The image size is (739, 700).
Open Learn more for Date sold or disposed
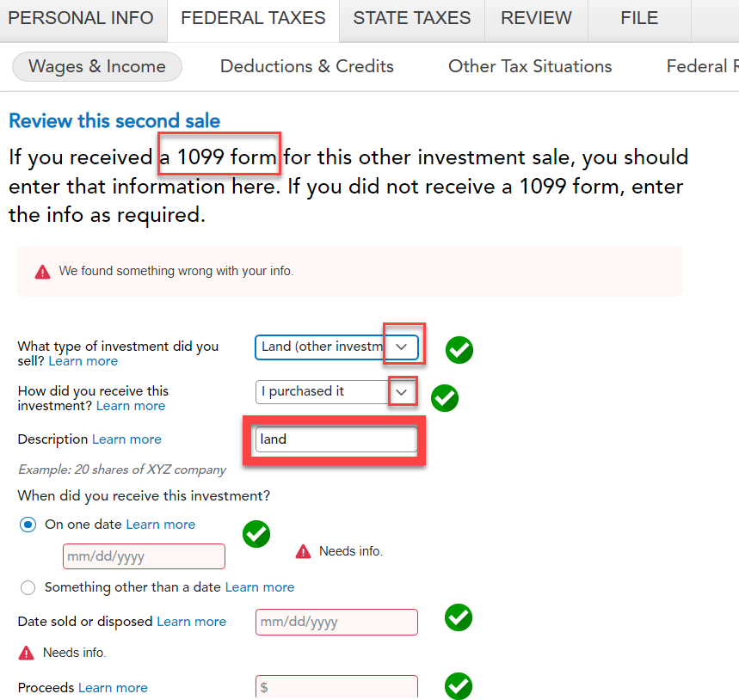[191, 622]
